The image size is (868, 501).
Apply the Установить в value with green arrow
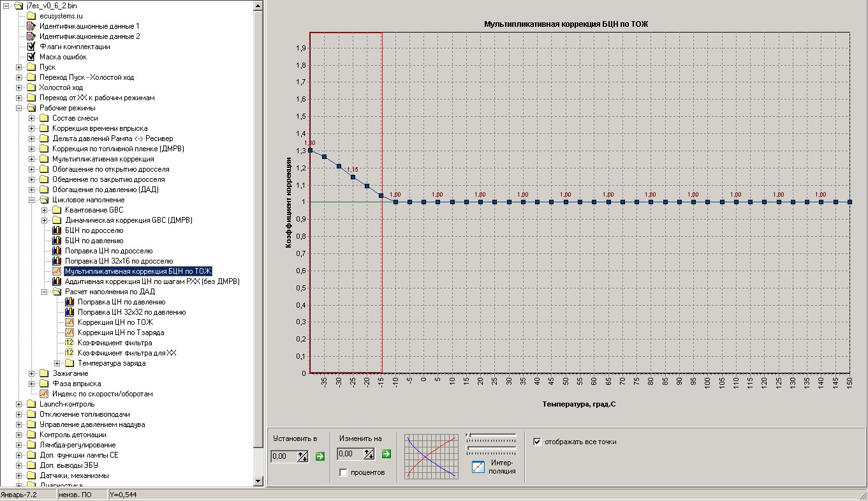tap(320, 456)
